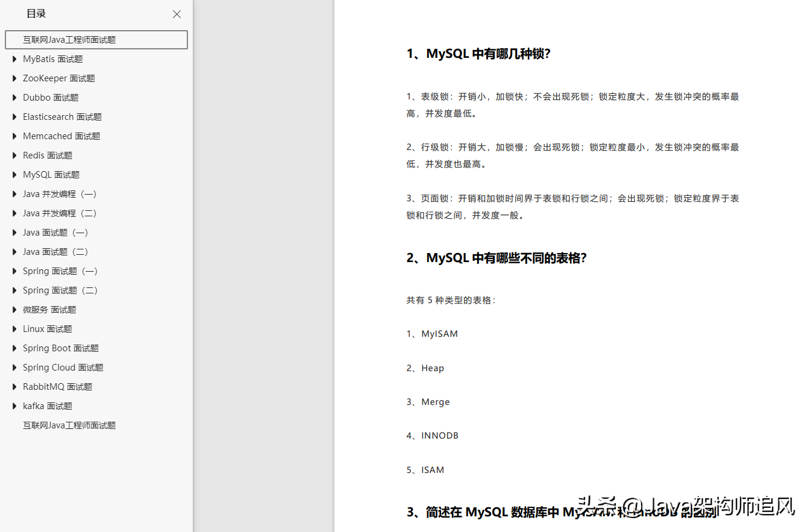Jump to MySQL 面试题 section
This screenshot has width=811, height=532.
(x=51, y=175)
